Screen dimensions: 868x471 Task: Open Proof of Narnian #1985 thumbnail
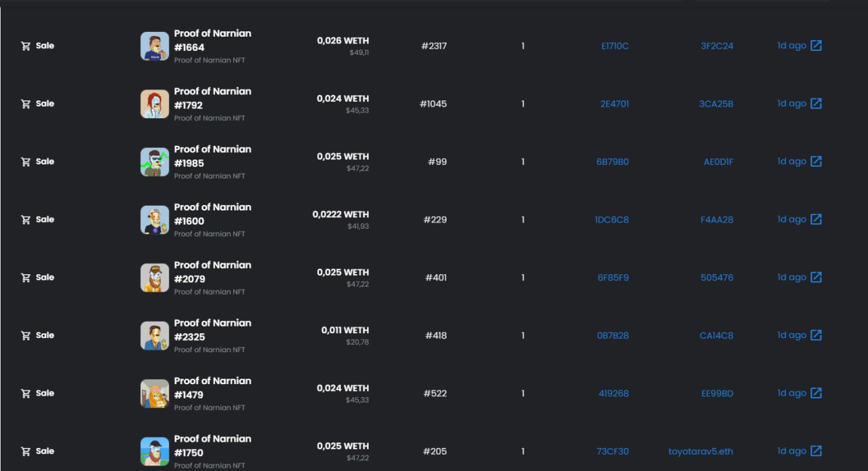(155, 162)
